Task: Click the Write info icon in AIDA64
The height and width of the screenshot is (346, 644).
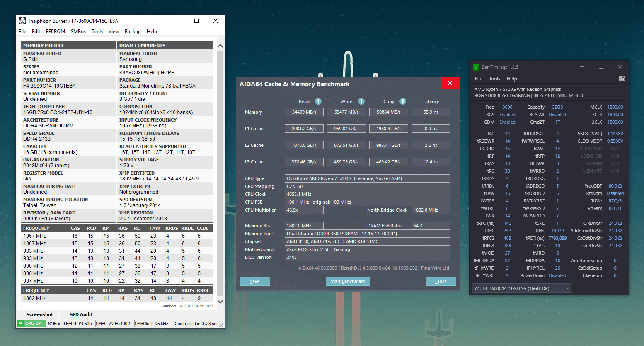Action: pyautogui.click(x=361, y=101)
